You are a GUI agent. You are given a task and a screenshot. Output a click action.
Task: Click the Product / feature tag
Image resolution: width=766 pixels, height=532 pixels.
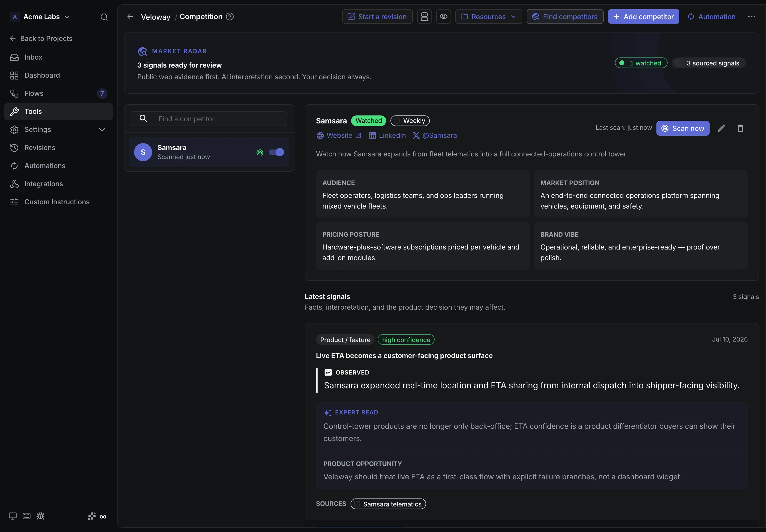click(345, 340)
